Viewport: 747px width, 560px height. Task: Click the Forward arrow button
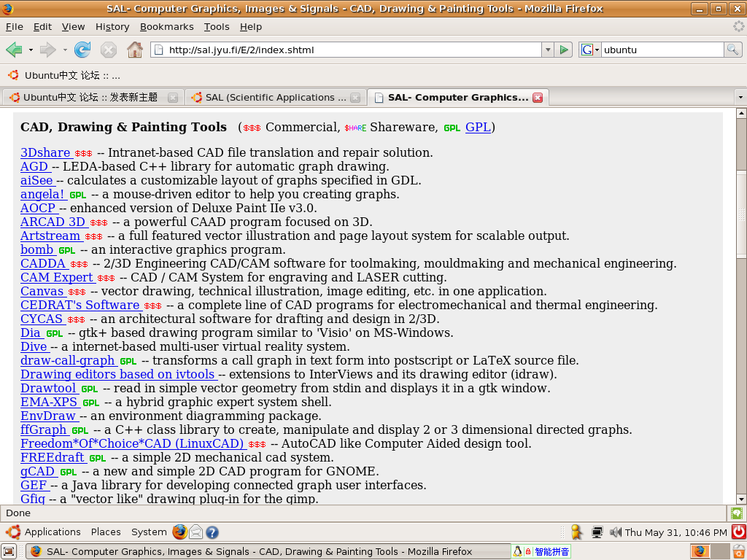point(47,50)
